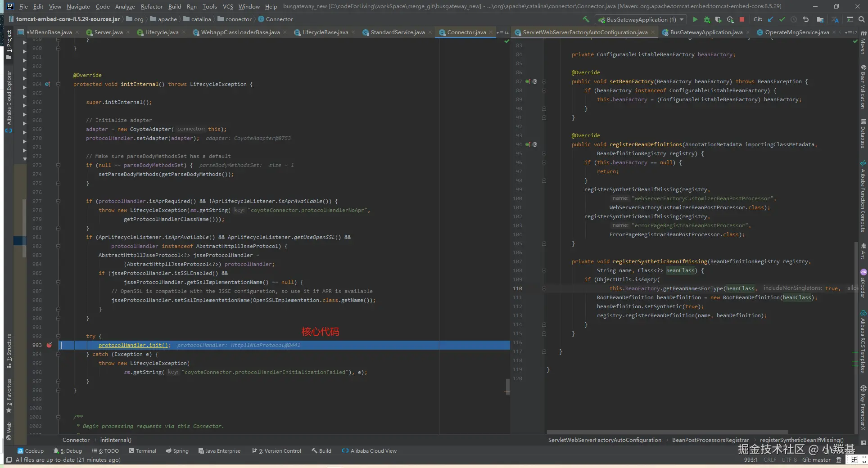The height and width of the screenshot is (468, 868).
Task: Open the Refactor menu
Action: click(151, 6)
